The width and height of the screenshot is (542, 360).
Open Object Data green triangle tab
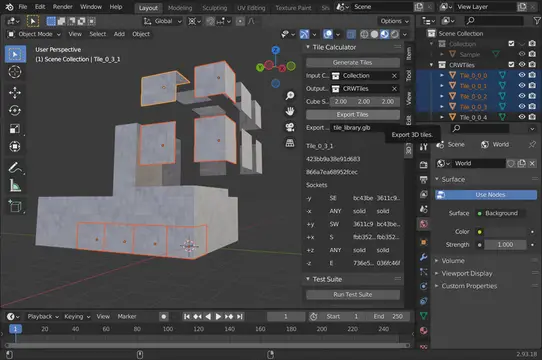coord(424,316)
